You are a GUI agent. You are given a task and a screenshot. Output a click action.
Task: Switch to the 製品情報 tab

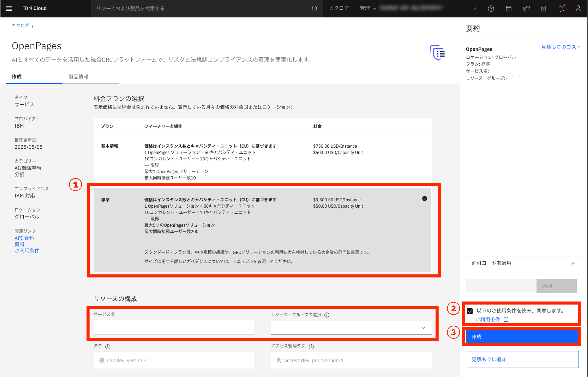coord(79,77)
